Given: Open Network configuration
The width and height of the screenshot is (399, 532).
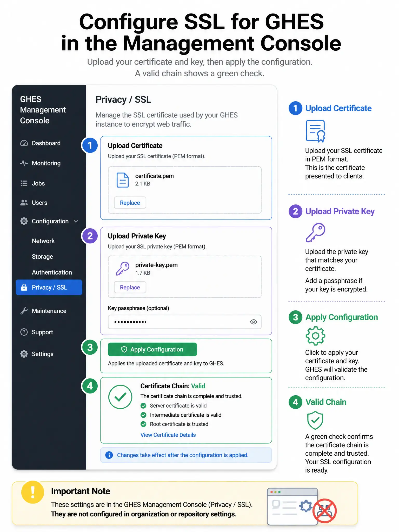Looking at the screenshot, I should pos(43,241).
